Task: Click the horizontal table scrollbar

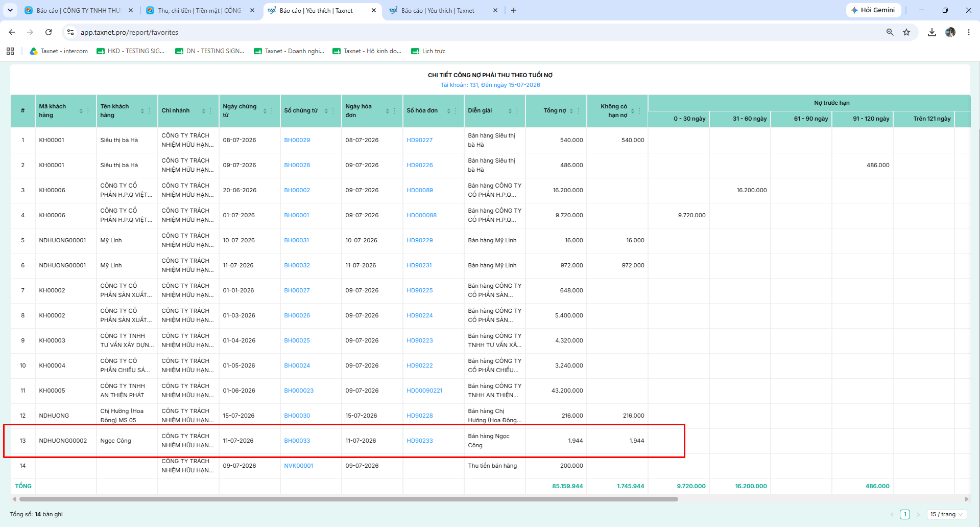Action: point(348,499)
